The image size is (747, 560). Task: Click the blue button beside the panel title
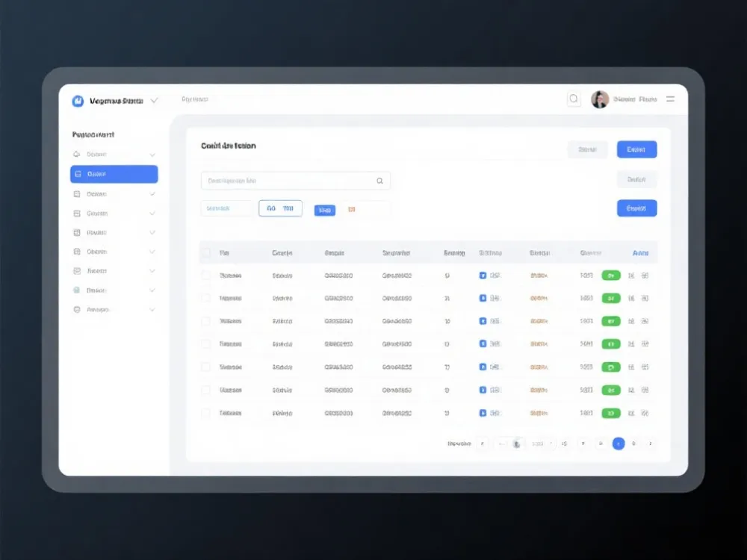point(636,149)
